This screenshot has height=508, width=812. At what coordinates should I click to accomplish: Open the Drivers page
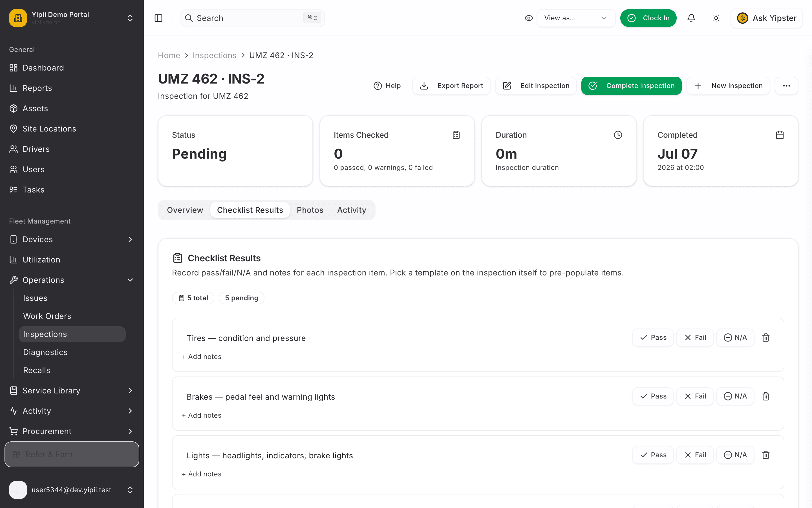tap(72, 149)
